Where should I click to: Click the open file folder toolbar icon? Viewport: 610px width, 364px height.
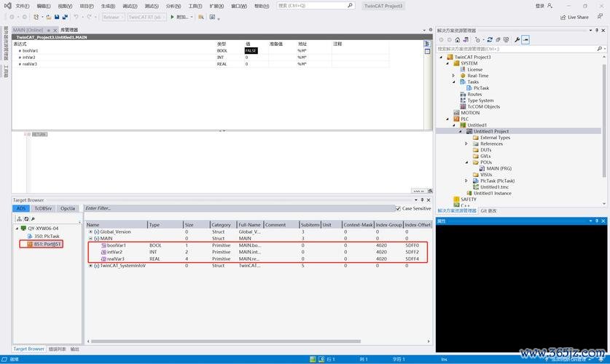point(49,17)
